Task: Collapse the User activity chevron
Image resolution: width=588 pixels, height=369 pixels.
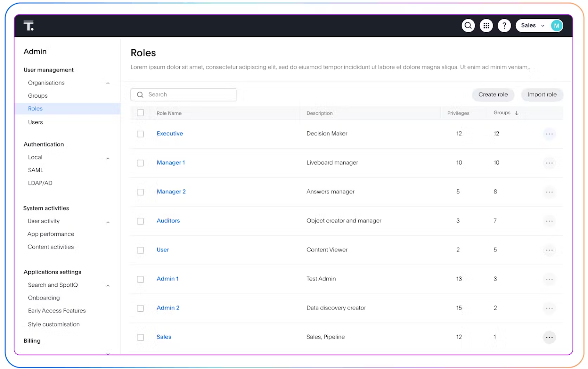Action: coord(108,223)
